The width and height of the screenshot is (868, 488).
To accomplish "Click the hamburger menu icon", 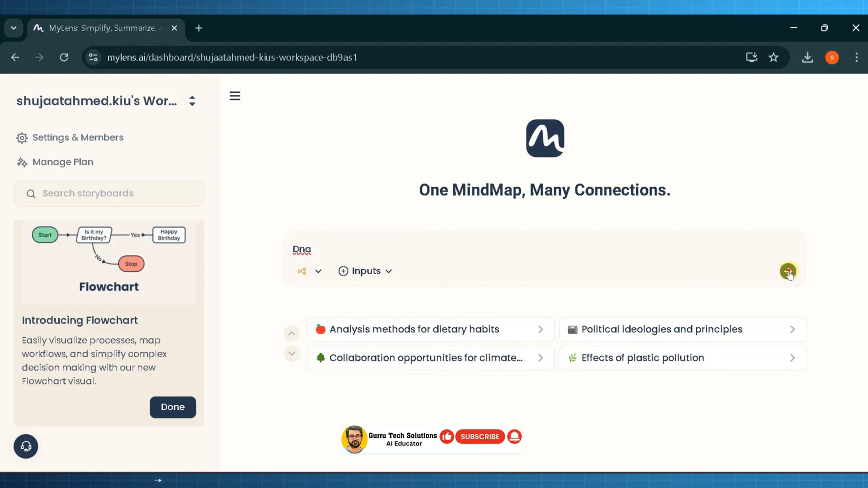I will 234,96.
